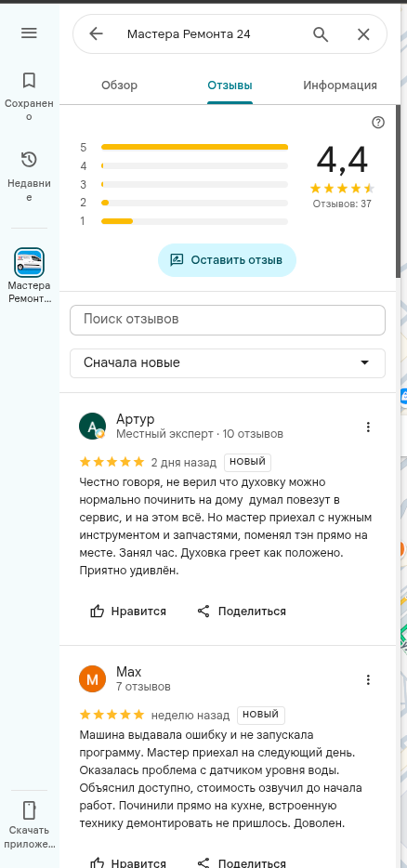Click the magnifier search icon
This screenshot has width=407, height=868.
(x=321, y=34)
